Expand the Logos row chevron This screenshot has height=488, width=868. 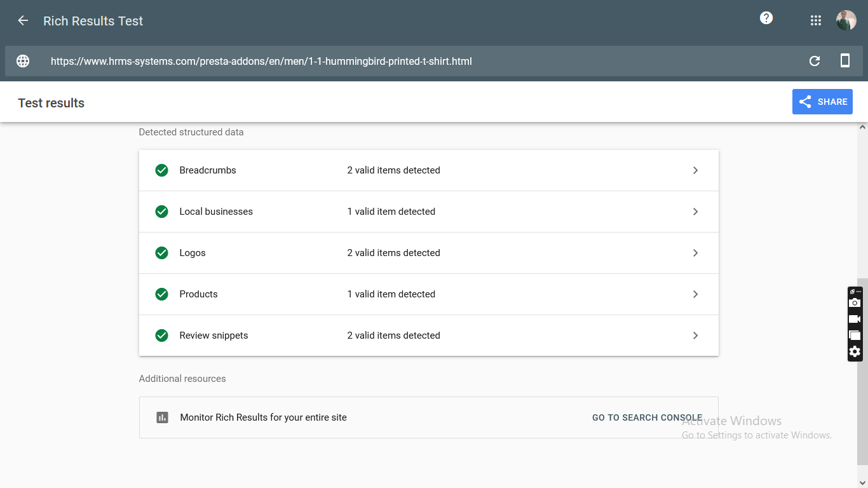point(695,253)
